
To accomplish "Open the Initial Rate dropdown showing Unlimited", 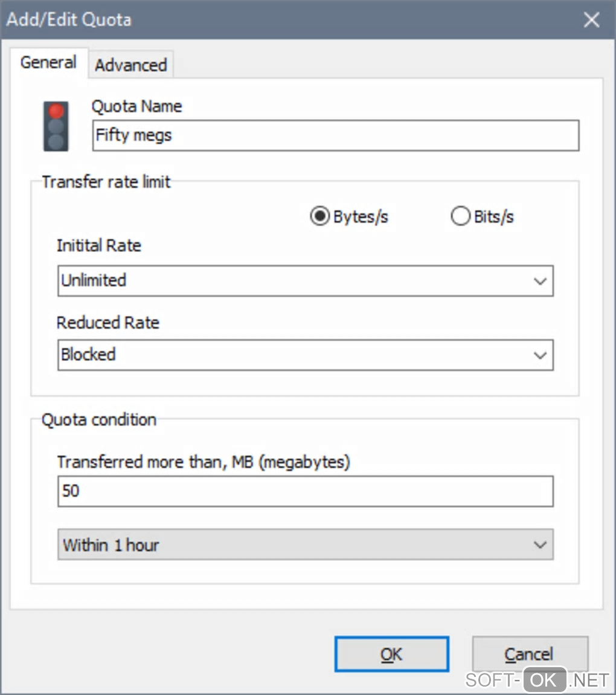I will pos(305,280).
